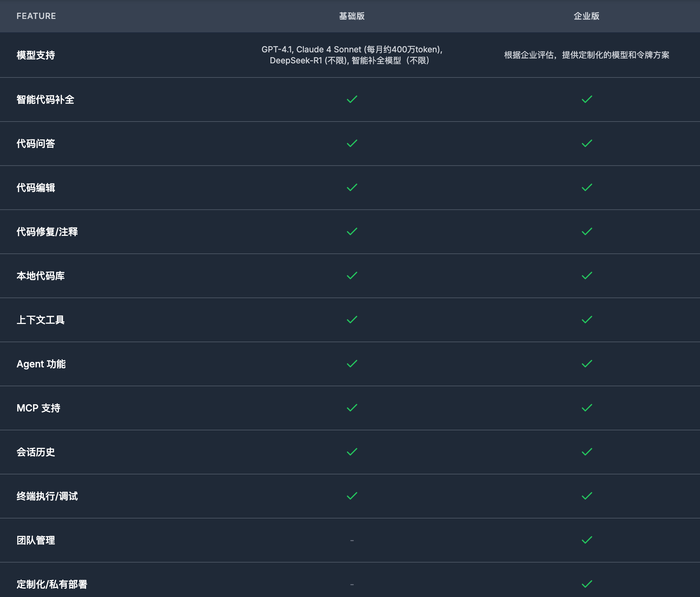Click 企业版 checkmark for MCP 支持

(587, 408)
